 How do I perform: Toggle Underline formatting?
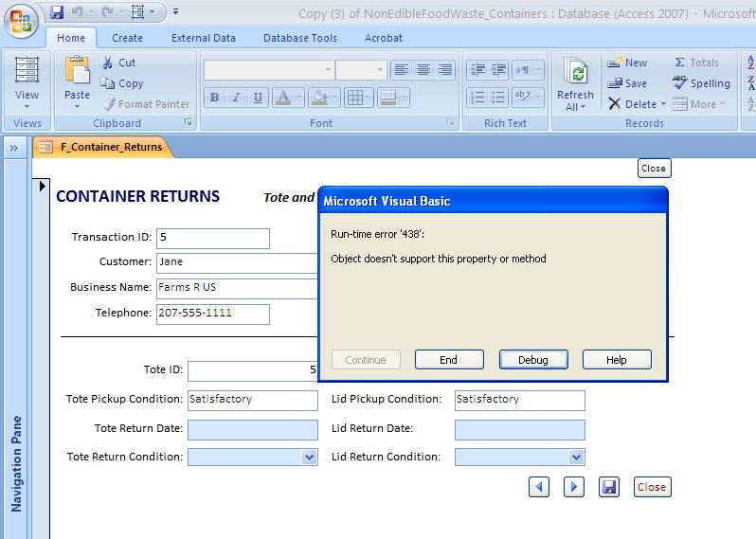point(258,98)
